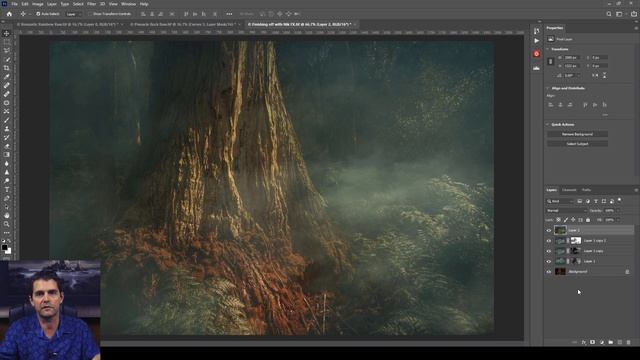
Task: Click the background color swatch
Action: point(8,251)
